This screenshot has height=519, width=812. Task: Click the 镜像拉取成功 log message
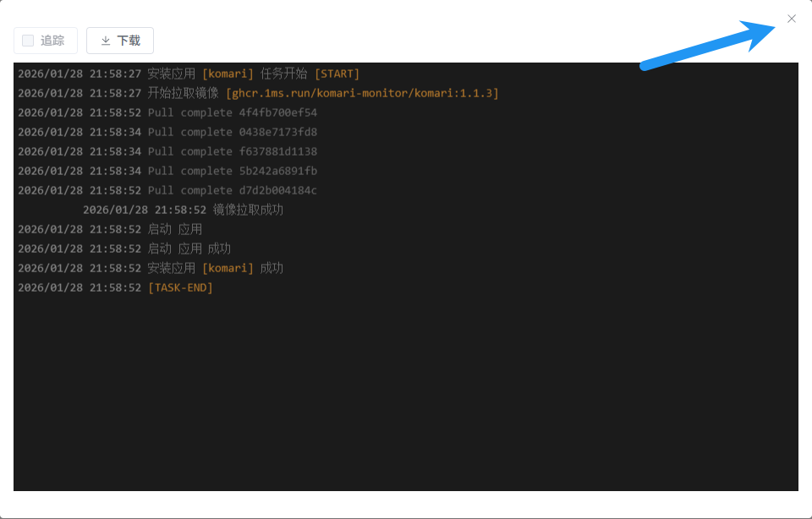click(248, 210)
